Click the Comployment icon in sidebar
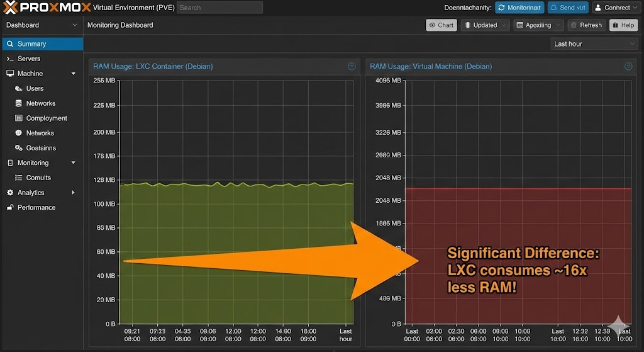This screenshot has width=644, height=352. 19,118
